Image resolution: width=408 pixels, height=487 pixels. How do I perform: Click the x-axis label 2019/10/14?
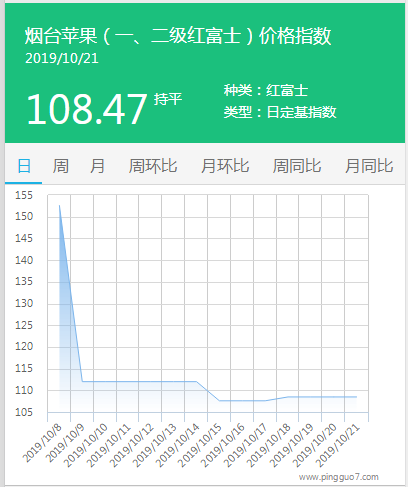(x=177, y=445)
